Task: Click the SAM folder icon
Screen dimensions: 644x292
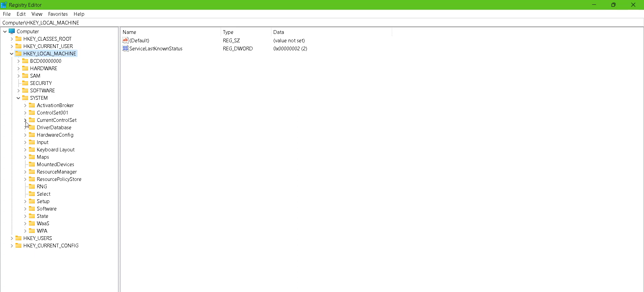Action: 25,76
